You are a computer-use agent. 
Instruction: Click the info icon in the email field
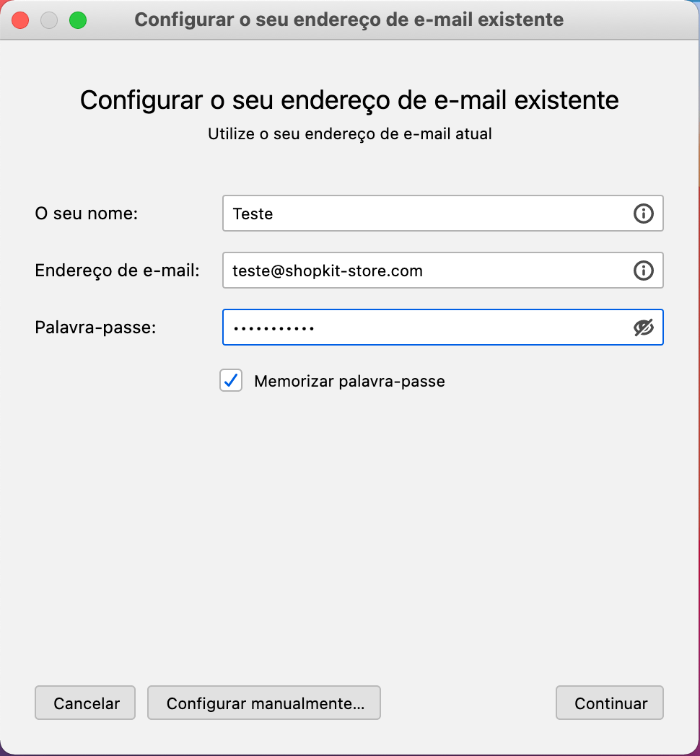click(643, 271)
